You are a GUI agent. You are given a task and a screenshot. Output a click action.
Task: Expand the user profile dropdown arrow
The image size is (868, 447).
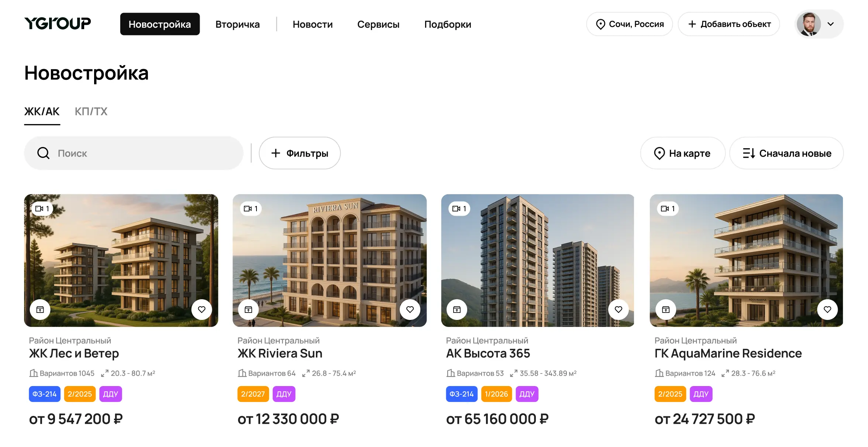(831, 24)
